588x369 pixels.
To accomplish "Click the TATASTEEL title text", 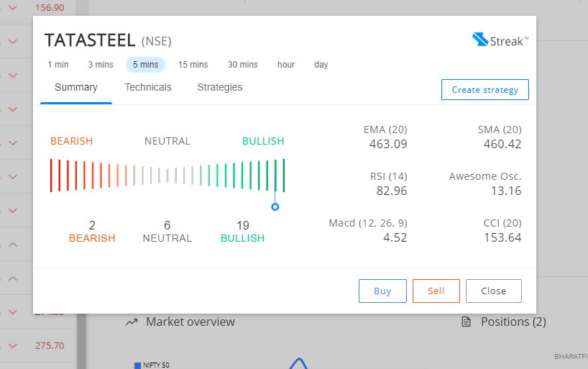I will click(x=90, y=40).
